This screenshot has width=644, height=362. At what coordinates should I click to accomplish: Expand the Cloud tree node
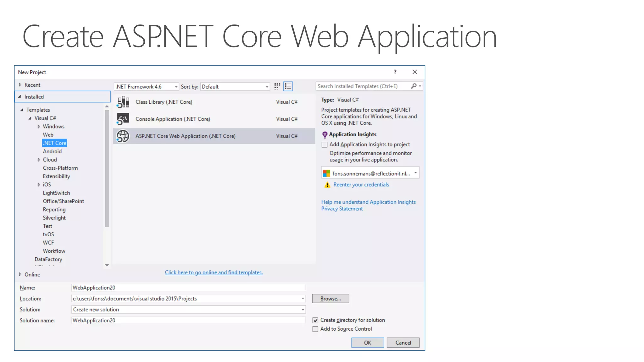(x=39, y=160)
